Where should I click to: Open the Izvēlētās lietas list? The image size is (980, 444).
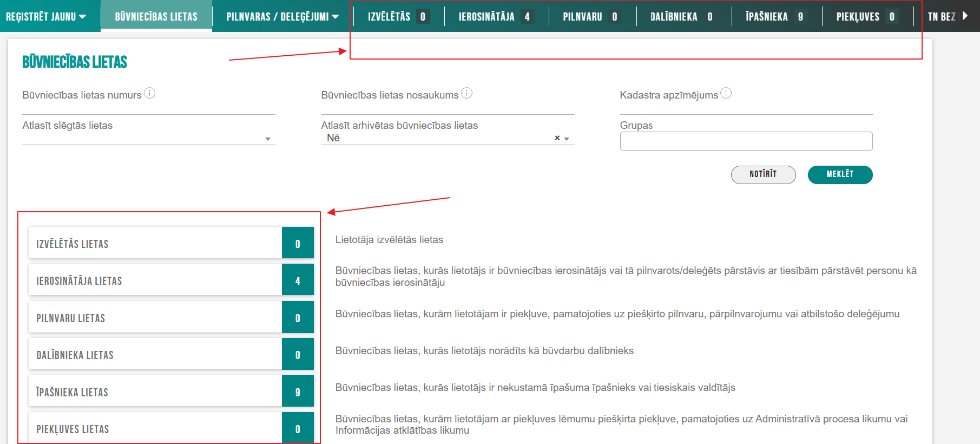tap(171, 243)
